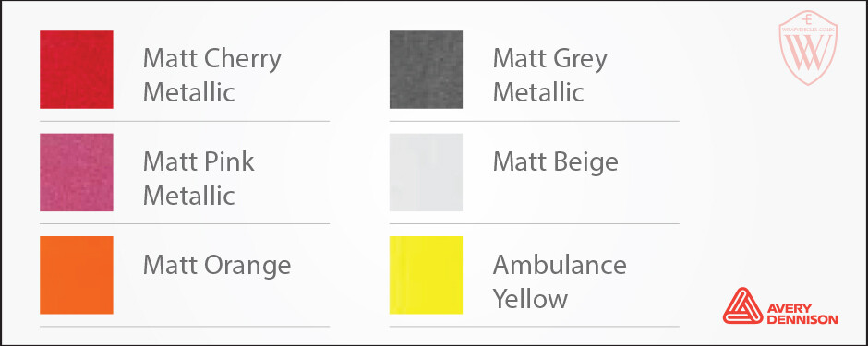Select the Matt Grey Metallic swatch
The width and height of the screenshot is (868, 346).
(x=427, y=69)
